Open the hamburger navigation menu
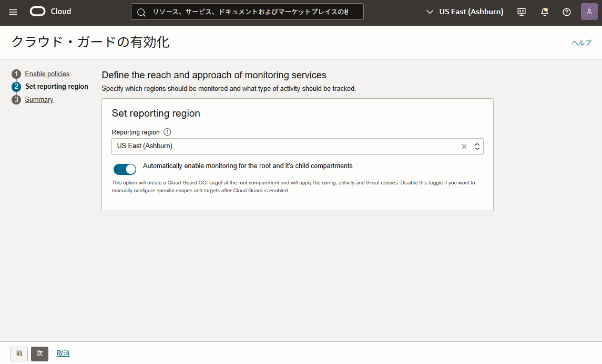602x364 pixels. (13, 12)
